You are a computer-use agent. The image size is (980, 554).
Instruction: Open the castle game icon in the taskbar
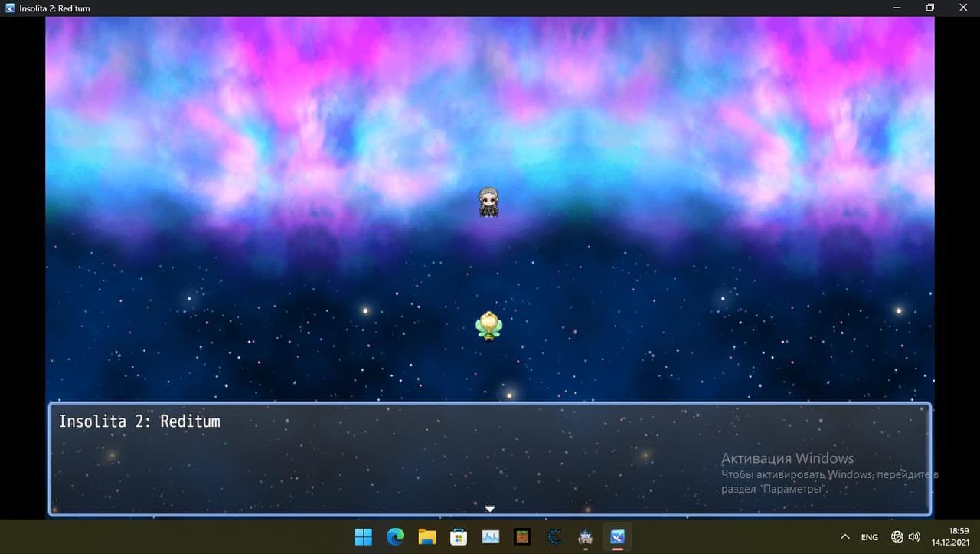pos(586,536)
